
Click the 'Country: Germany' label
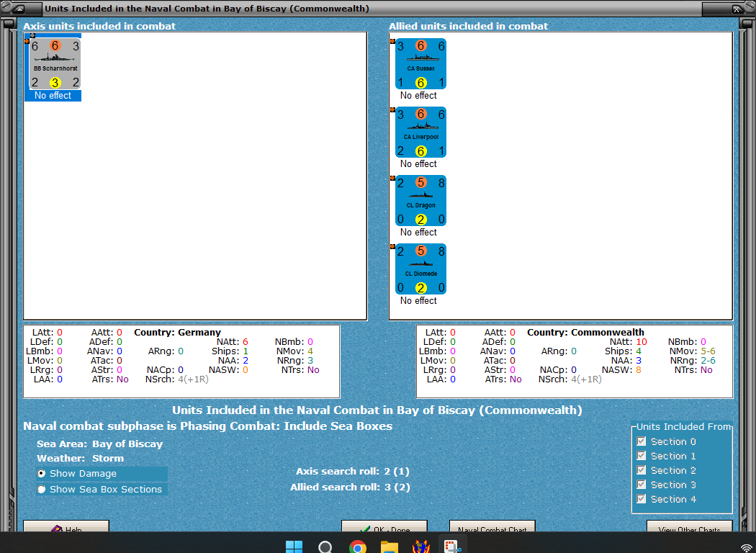point(177,332)
